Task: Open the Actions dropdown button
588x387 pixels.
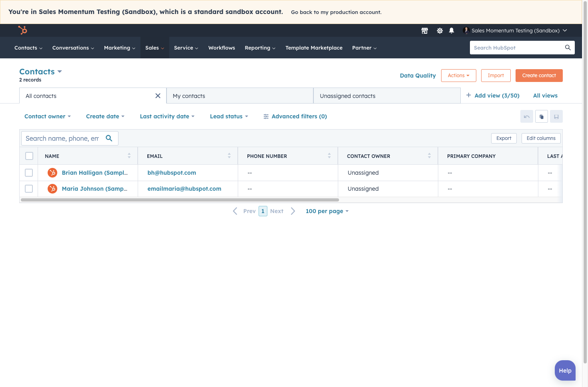Action: pyautogui.click(x=459, y=76)
